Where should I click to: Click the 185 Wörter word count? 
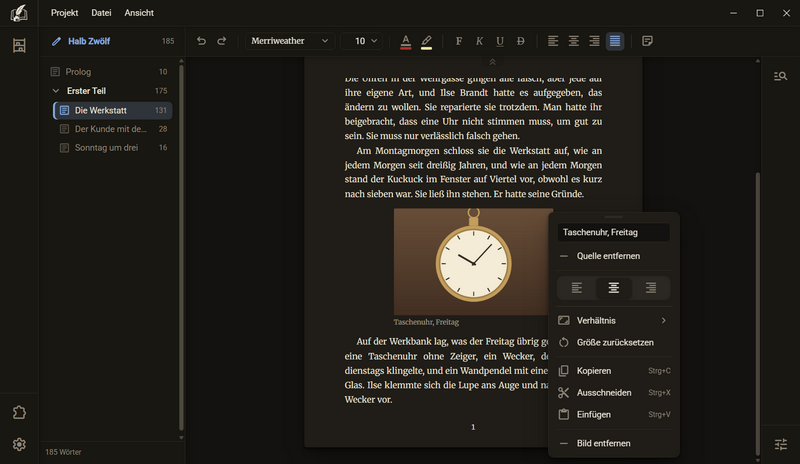tap(63, 452)
